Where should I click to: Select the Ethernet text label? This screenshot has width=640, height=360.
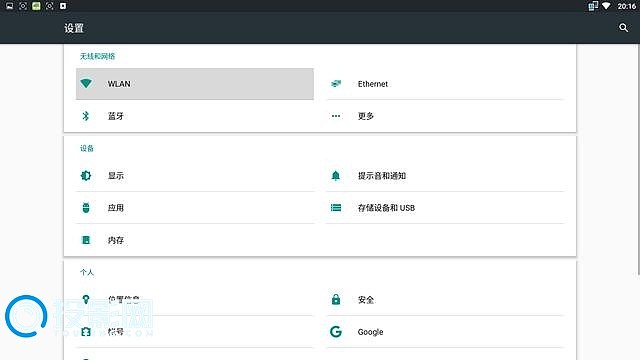click(x=373, y=84)
